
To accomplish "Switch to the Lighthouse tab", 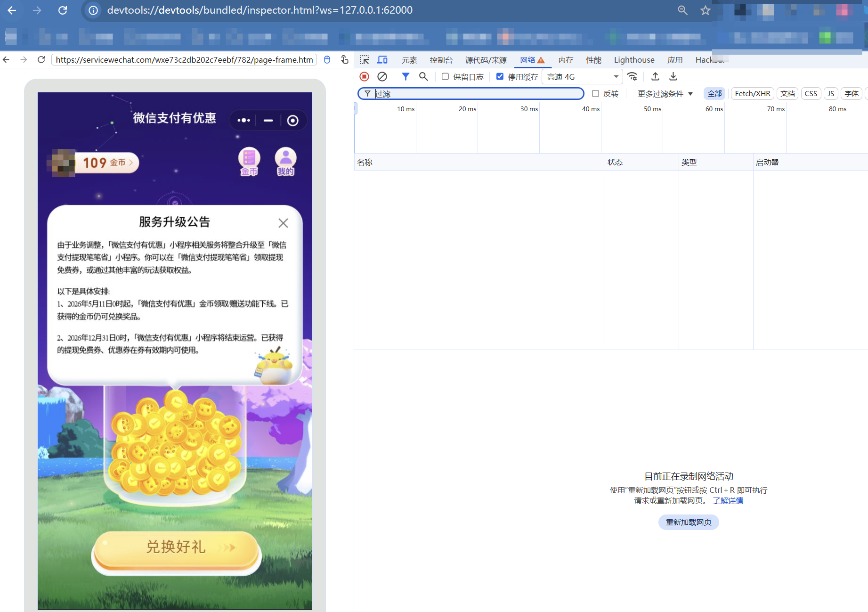I will tap(634, 60).
